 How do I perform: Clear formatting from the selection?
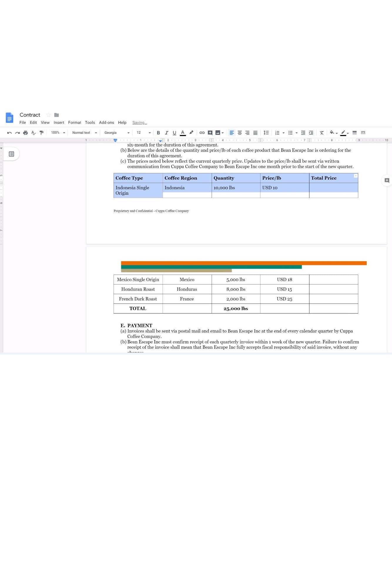[x=322, y=133]
